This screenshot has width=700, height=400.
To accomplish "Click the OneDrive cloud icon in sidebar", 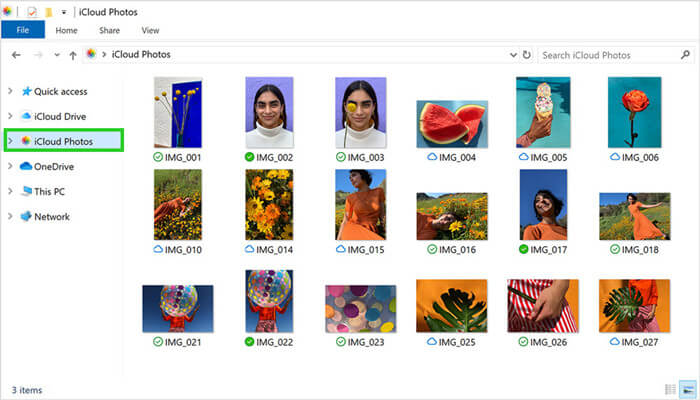I will [26, 166].
